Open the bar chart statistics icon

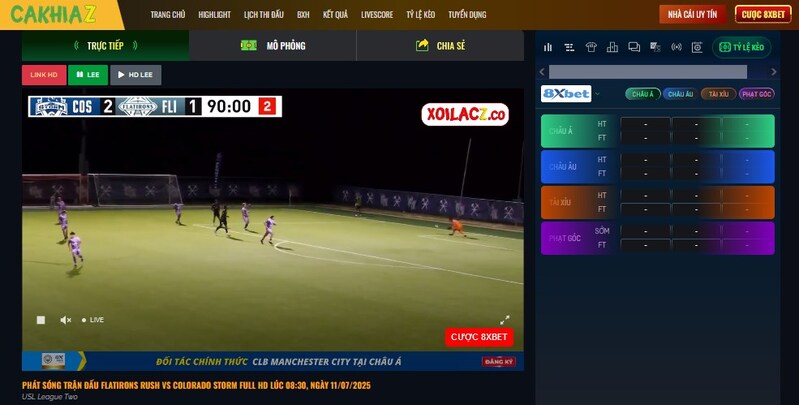click(x=548, y=47)
